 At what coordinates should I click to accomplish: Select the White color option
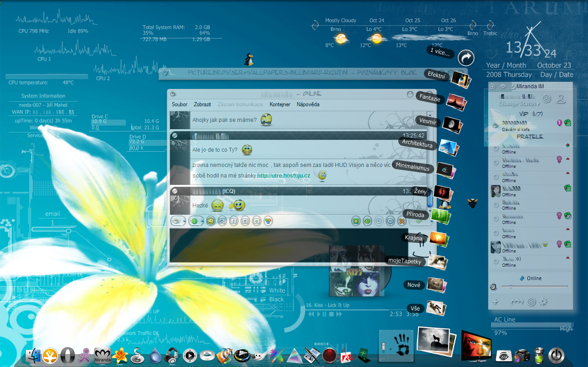(x=277, y=291)
